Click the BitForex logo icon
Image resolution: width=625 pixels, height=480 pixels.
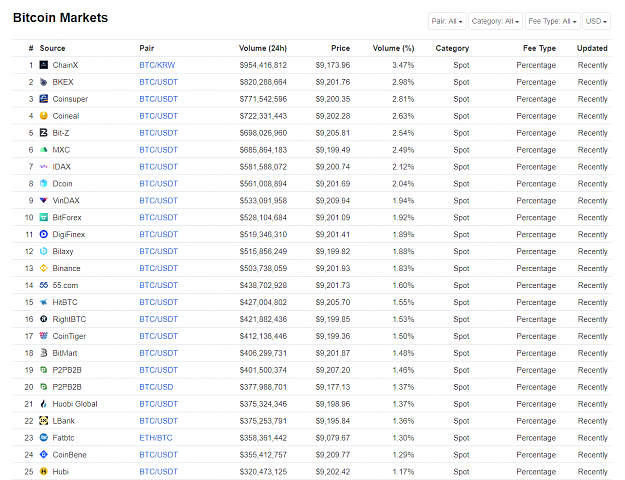click(x=43, y=218)
